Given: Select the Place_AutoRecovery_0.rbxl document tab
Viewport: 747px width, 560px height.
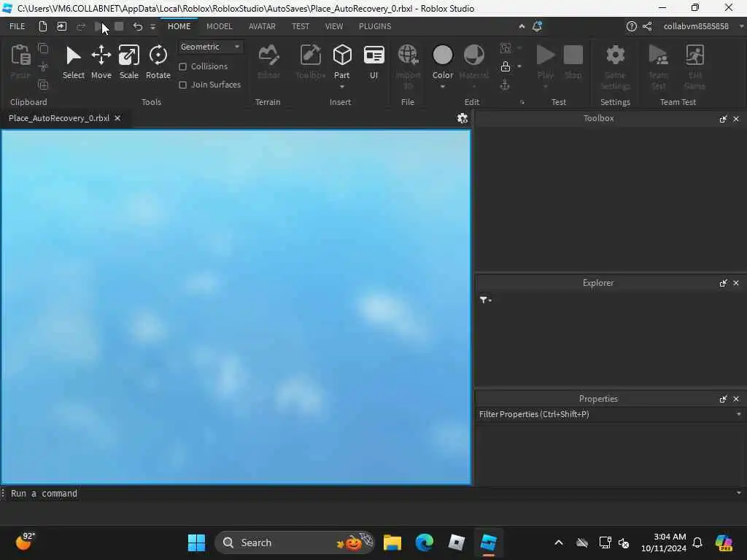Looking at the screenshot, I should [59, 118].
